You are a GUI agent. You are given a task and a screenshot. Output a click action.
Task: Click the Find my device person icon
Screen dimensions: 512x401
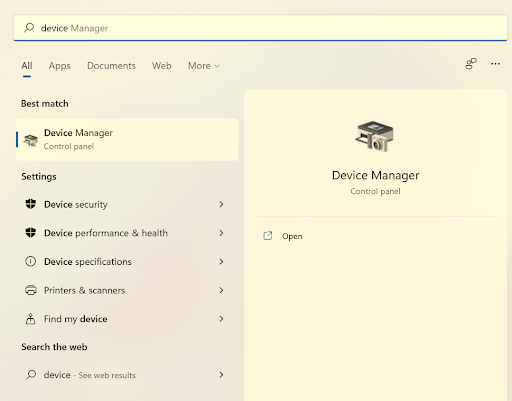point(31,319)
